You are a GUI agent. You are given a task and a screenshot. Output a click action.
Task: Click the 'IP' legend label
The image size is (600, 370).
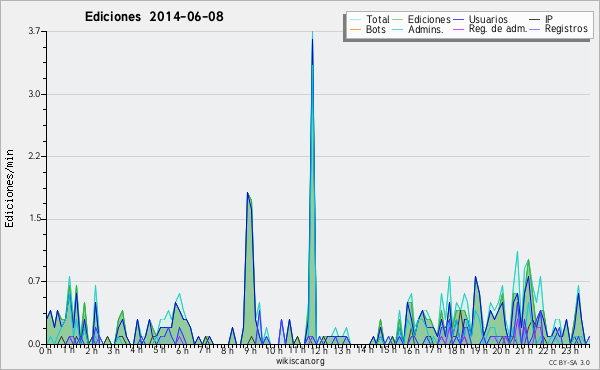point(549,19)
